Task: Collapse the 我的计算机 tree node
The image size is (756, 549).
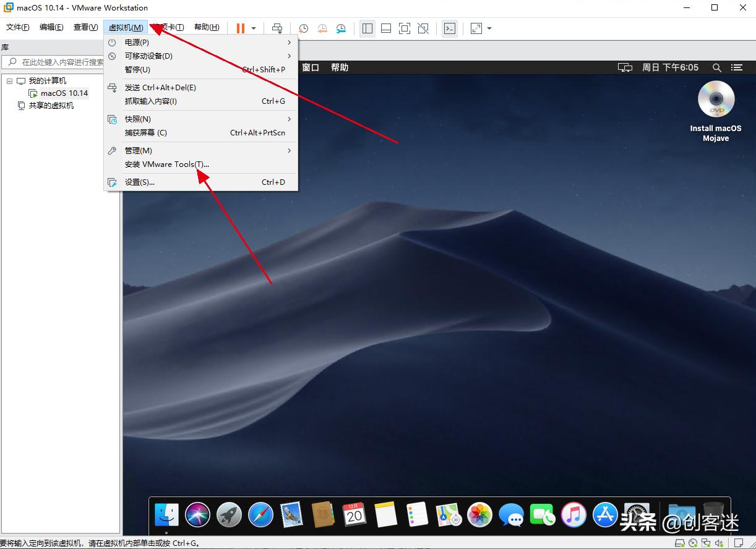Action: 9,80
